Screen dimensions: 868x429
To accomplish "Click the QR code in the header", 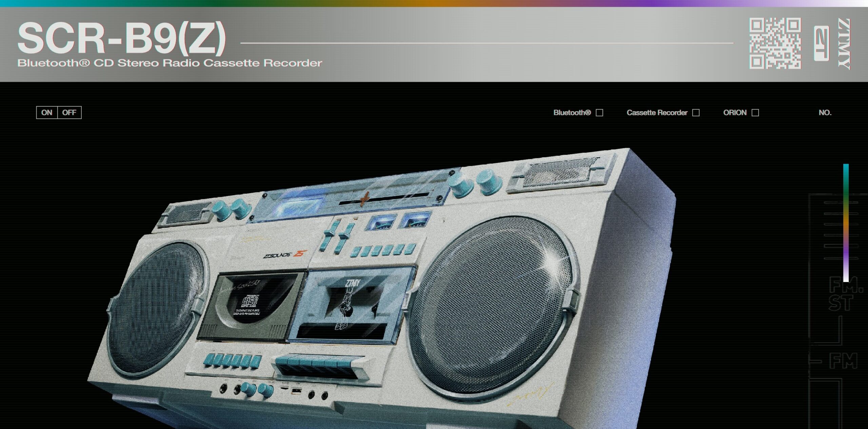I will [775, 43].
